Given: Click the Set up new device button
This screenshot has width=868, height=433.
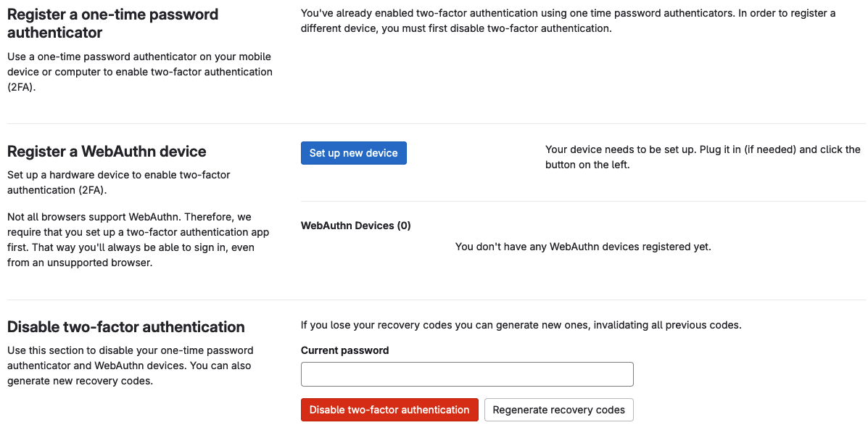Looking at the screenshot, I should tap(353, 153).
